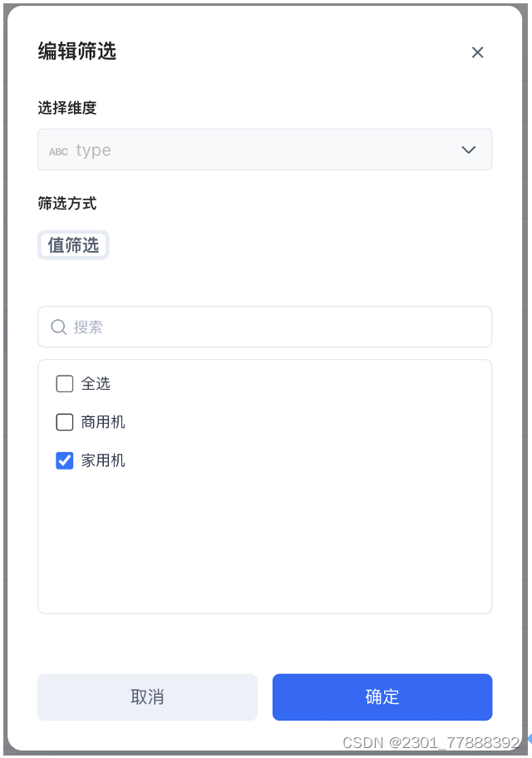This screenshot has width=532, height=758.
Task: Click the 选择维度 section label
Action: (67, 108)
